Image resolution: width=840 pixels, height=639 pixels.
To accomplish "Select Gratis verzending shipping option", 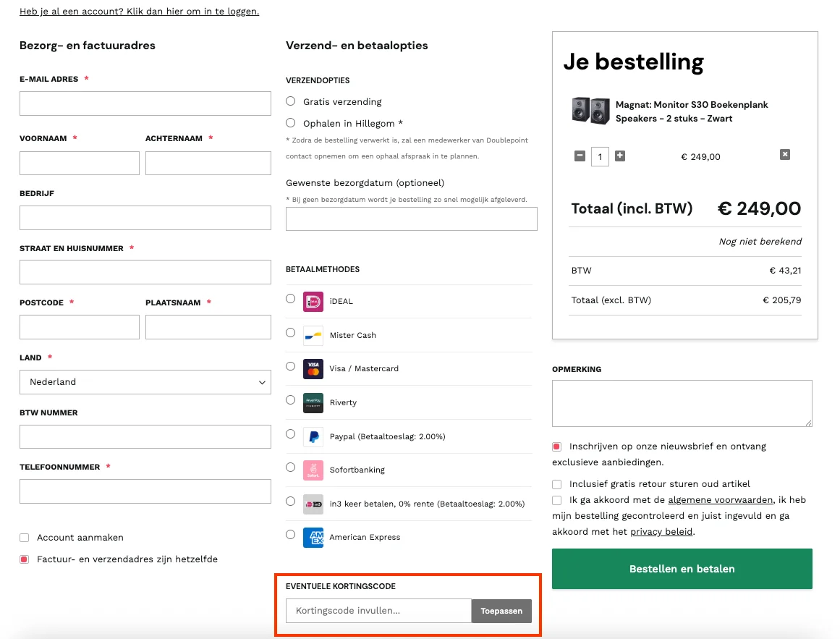I will [290, 101].
